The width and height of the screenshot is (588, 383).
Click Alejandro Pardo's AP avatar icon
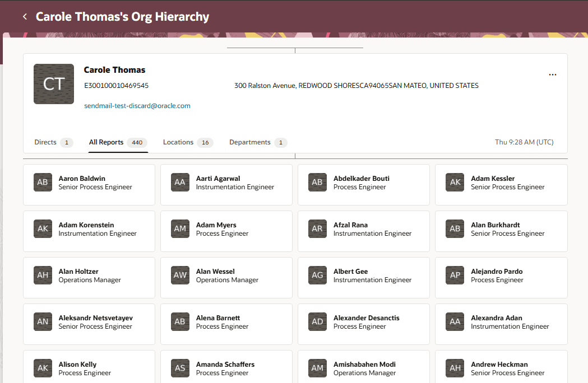pyautogui.click(x=455, y=275)
